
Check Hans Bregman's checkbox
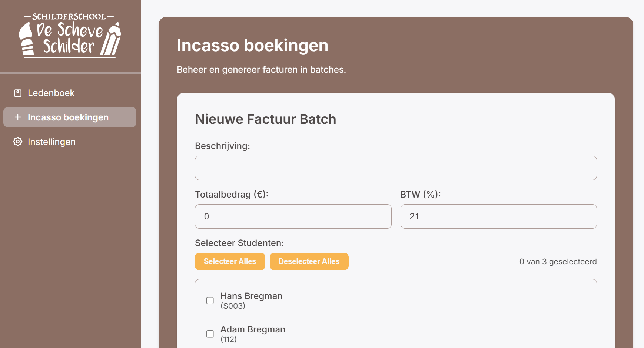[x=209, y=301]
